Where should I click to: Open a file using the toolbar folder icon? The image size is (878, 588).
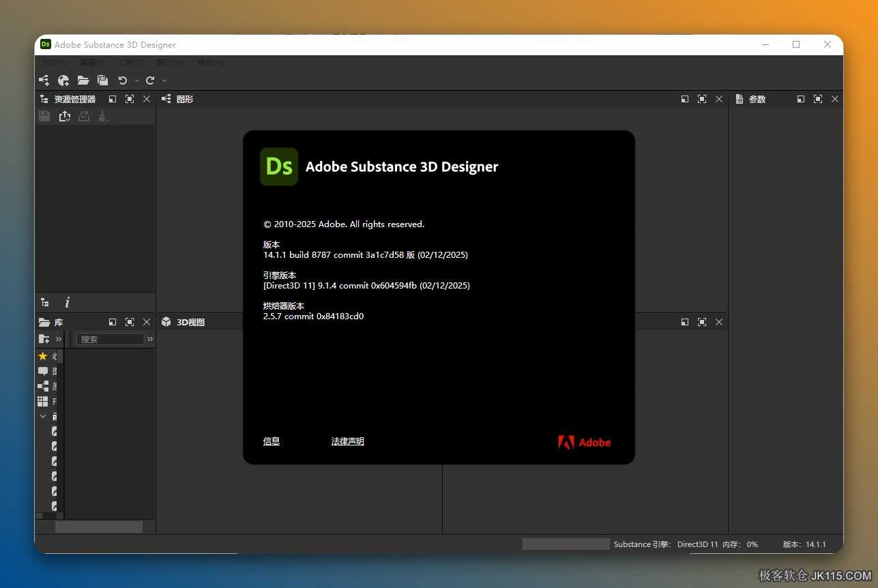coord(83,80)
